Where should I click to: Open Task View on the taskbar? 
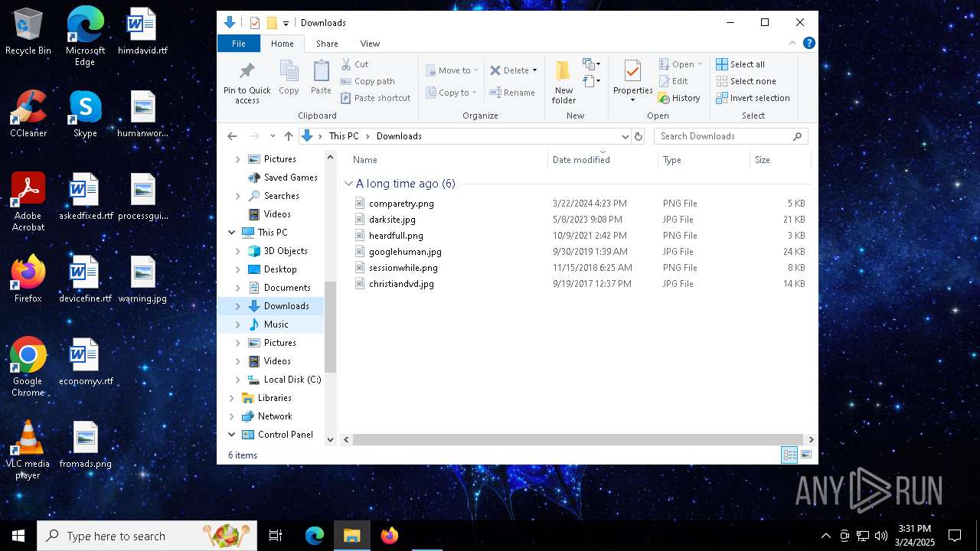[x=276, y=536]
